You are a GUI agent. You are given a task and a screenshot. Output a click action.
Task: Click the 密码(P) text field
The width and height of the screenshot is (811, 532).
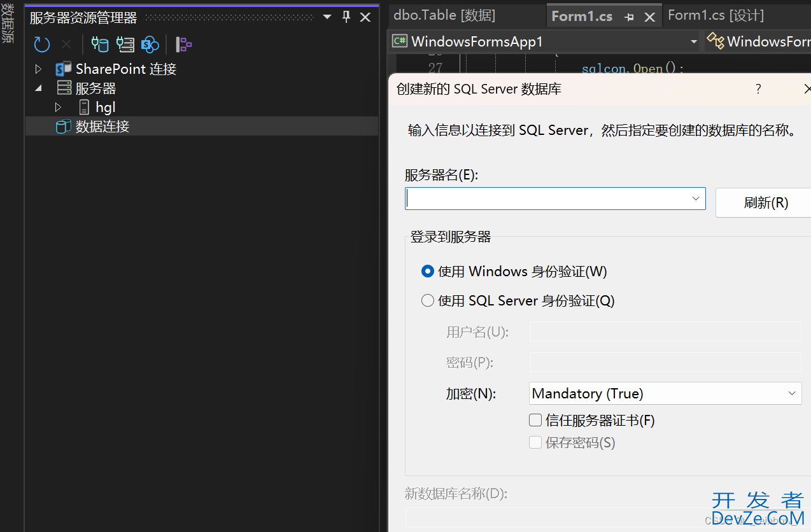coord(665,362)
